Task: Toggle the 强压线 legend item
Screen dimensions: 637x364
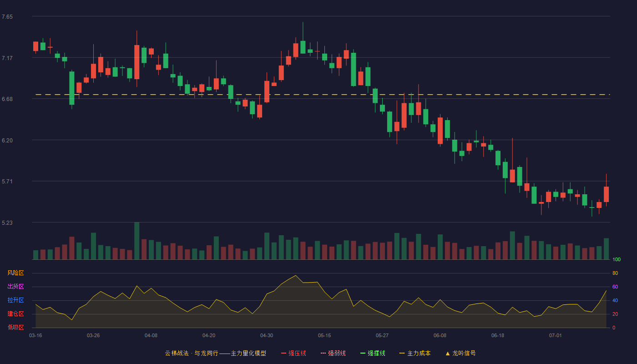Action: (x=293, y=353)
